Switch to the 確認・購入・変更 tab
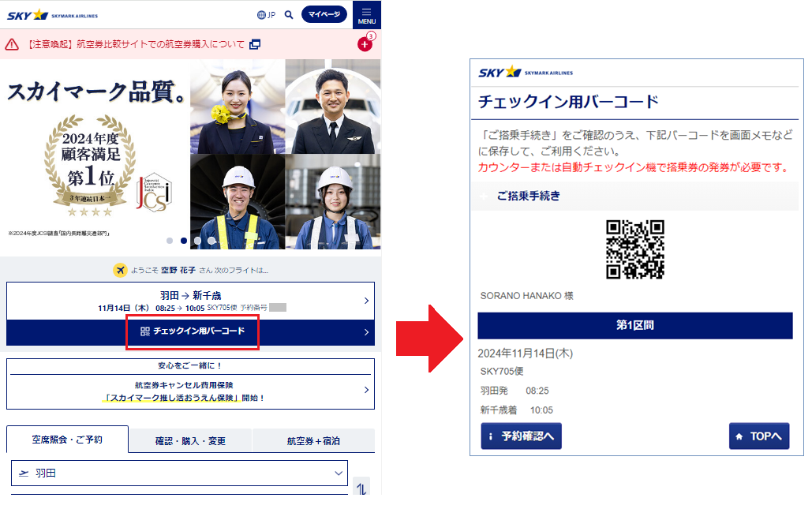The height and width of the screenshot is (509, 812). point(190,441)
